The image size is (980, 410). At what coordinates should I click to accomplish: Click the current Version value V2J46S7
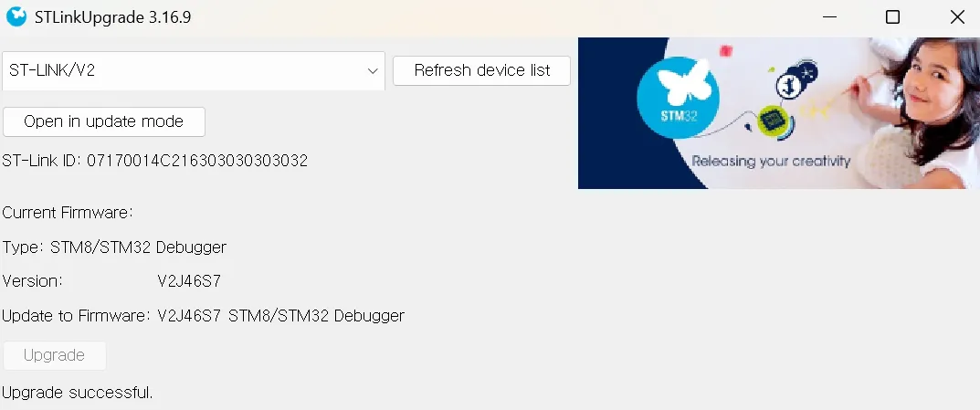tap(189, 281)
